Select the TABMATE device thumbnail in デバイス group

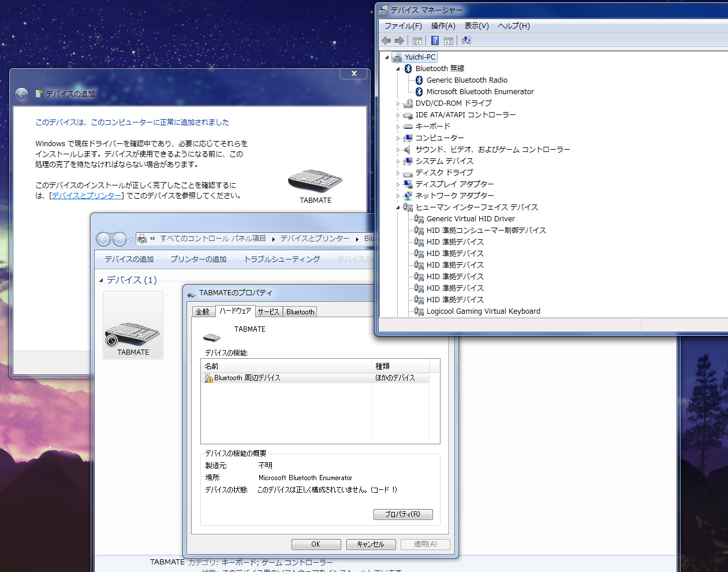133,325
